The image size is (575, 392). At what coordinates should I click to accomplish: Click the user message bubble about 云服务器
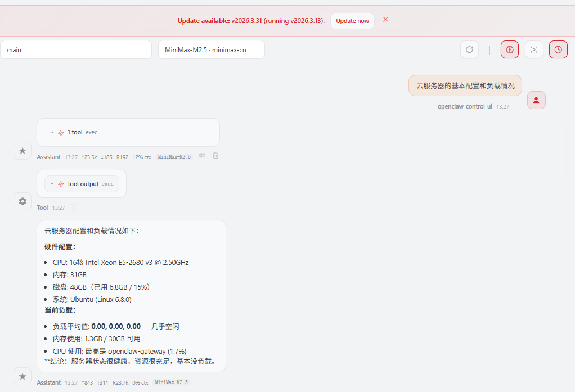465,86
